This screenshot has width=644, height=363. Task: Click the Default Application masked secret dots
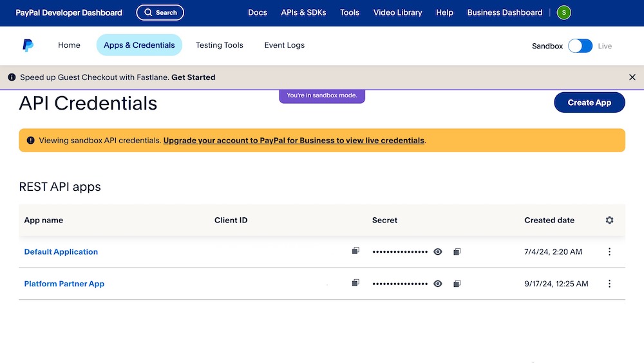400,251
